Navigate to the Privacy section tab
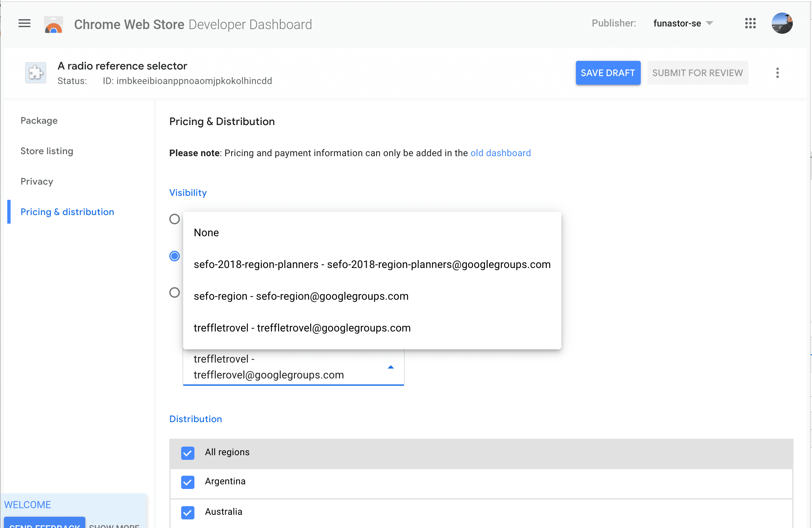Image resolution: width=812 pixels, height=528 pixels. tap(37, 181)
